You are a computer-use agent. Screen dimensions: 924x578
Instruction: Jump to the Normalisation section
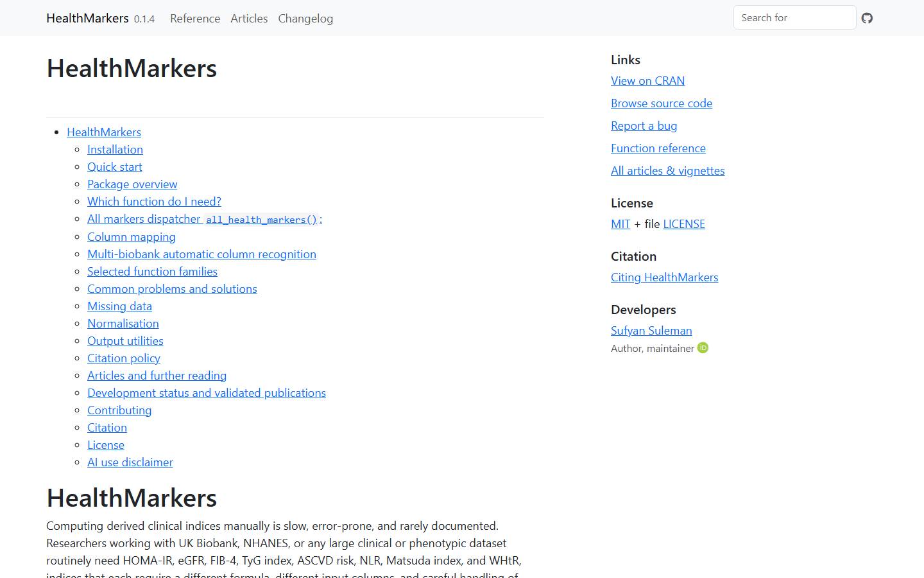(123, 324)
